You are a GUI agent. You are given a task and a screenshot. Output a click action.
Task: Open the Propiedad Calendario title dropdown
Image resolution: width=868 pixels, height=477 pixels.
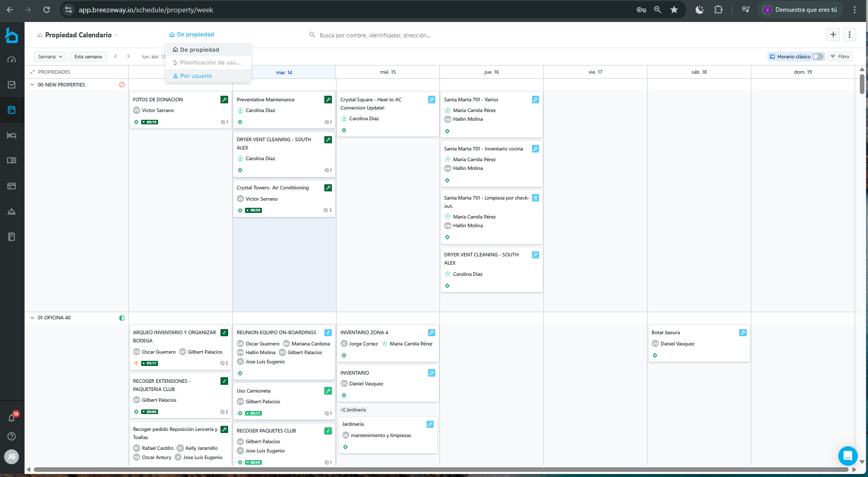(78, 35)
